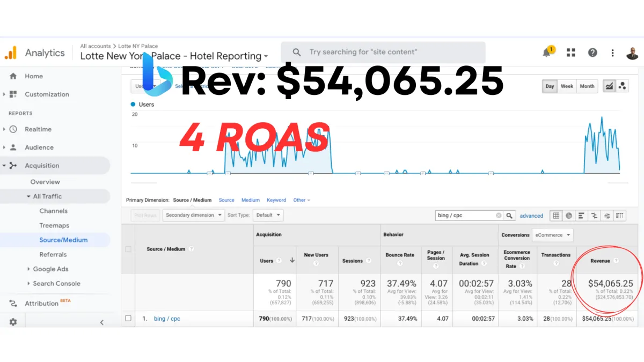Viewport: 644px width, 362px height.
Task: Open the Google apps grid icon
Action: [571, 53]
